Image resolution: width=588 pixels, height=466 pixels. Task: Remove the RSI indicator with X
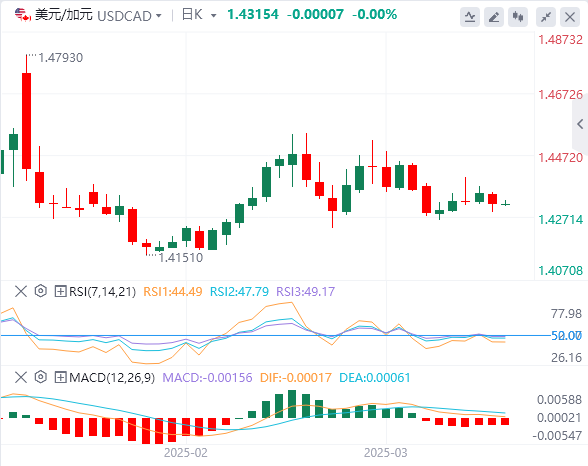[21, 291]
